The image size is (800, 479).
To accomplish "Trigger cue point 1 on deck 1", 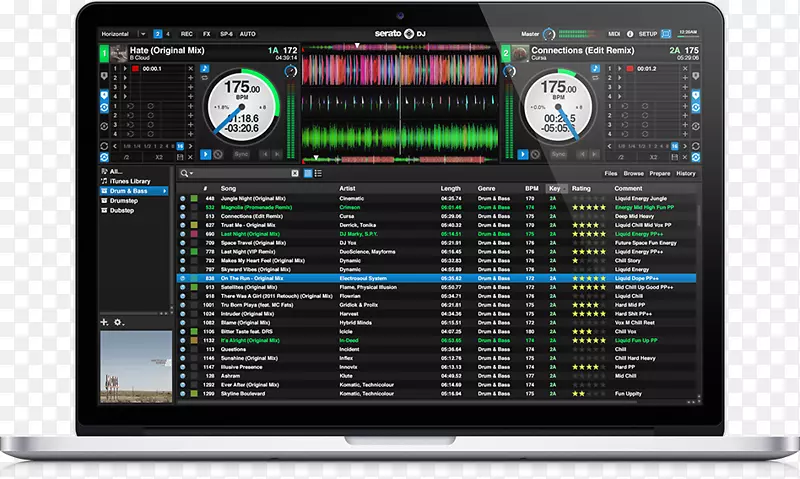I will tap(125, 68).
